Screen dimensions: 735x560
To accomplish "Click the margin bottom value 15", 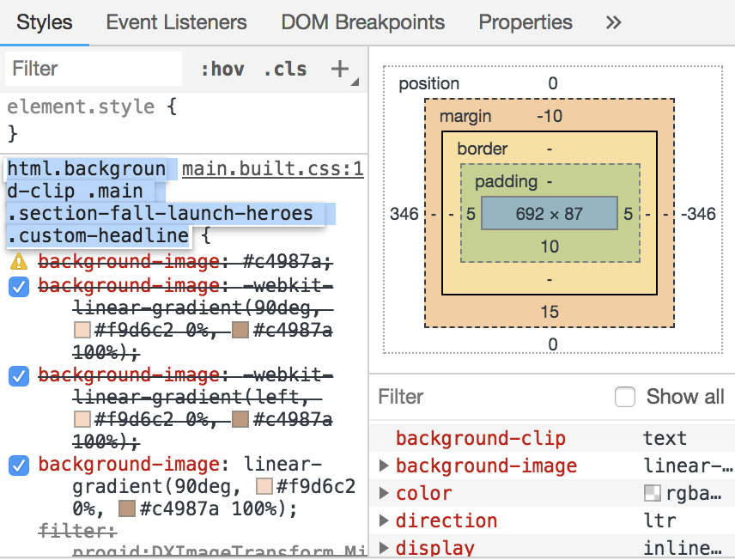I will click(x=550, y=312).
